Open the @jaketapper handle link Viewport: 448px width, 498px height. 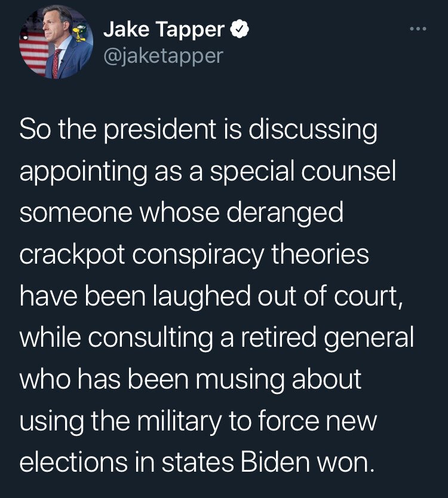coord(163,56)
